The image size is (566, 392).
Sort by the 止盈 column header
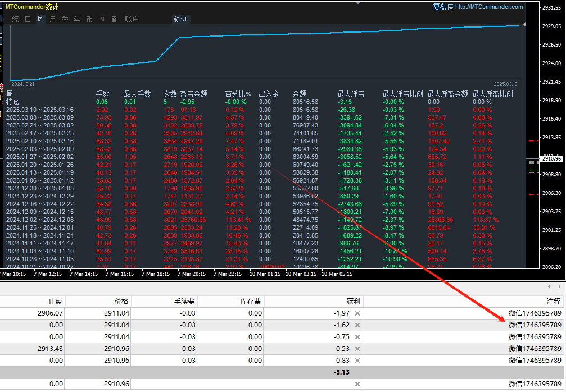click(x=33, y=301)
